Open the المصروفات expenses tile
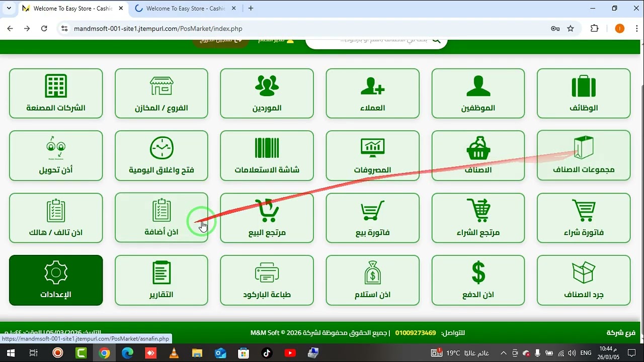 372,156
